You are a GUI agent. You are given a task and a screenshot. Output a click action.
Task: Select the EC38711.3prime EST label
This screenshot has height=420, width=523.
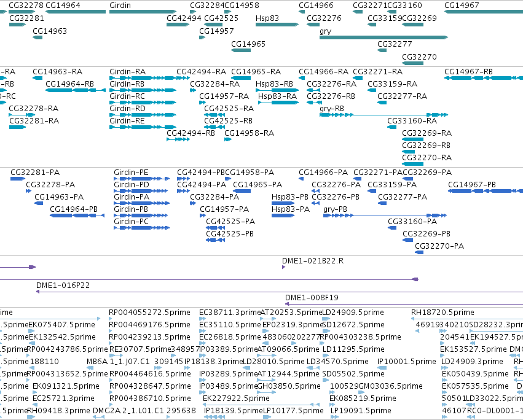point(230,313)
